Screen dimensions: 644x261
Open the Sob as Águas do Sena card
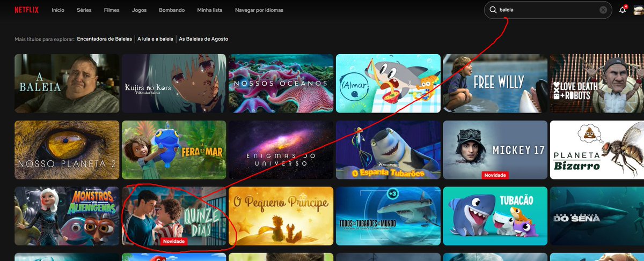coord(597,216)
